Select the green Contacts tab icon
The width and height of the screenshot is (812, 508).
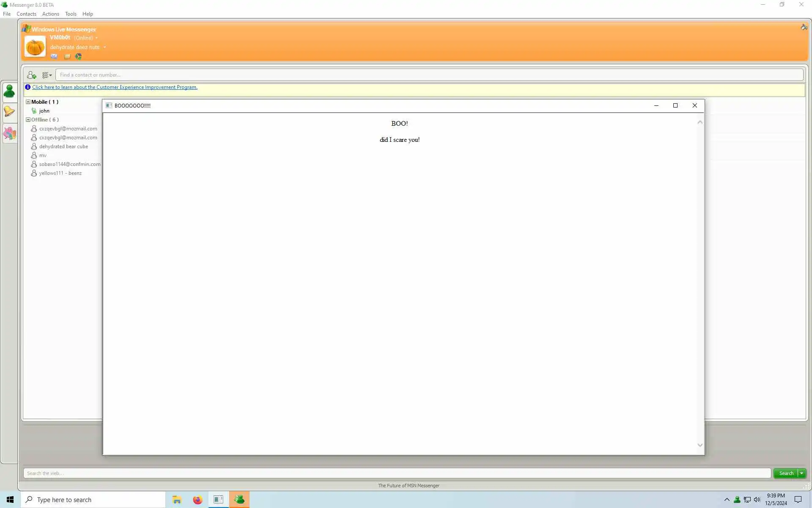click(9, 91)
